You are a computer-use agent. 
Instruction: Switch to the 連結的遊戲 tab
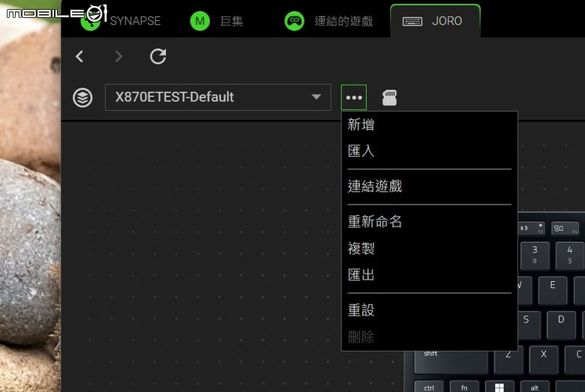[328, 21]
